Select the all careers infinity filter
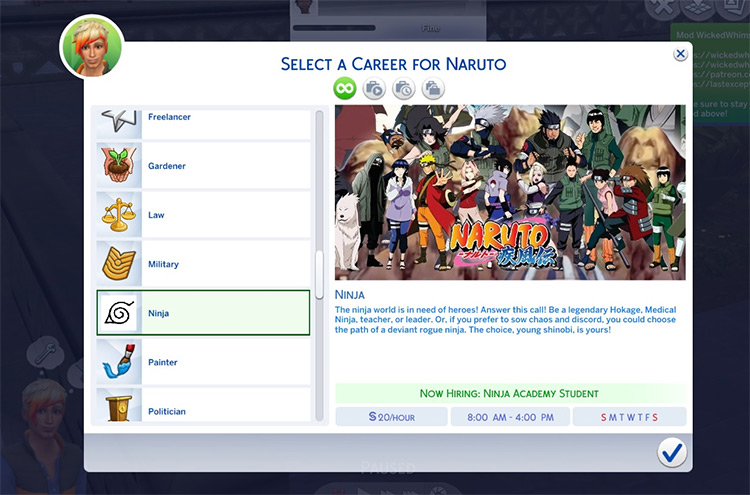This screenshot has width=750, height=495. coord(345,88)
